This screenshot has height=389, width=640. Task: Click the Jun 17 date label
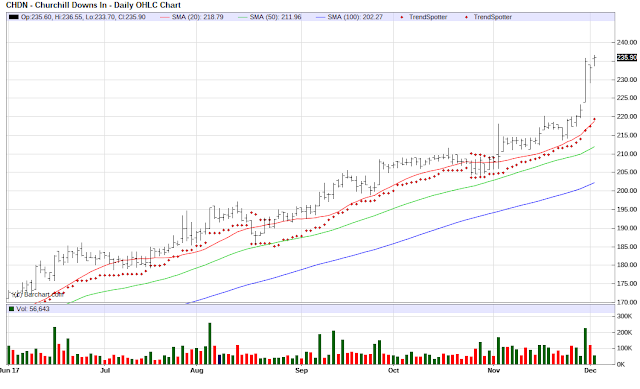tap(9, 371)
